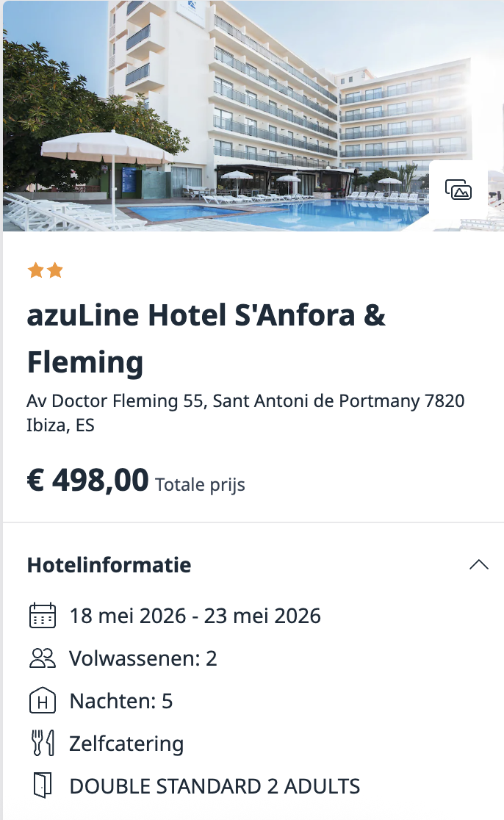504x820 pixels.
Task: Select the first orange star rating
Action: click(34, 270)
